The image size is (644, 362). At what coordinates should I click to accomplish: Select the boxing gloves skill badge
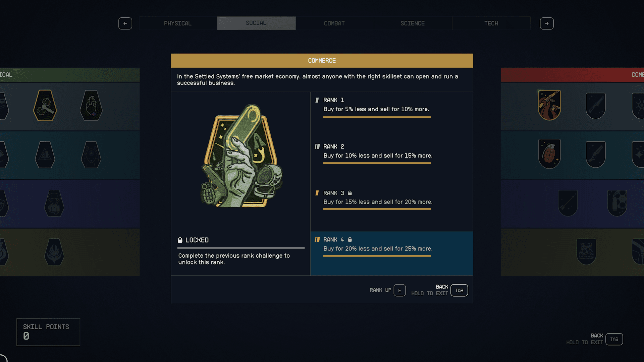click(x=45, y=105)
